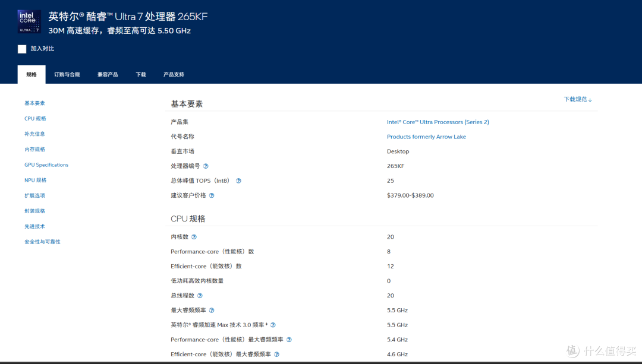Image resolution: width=642 pixels, height=364 pixels.
Task: Switch to the 订购与合规 tab
Action: pyautogui.click(x=67, y=74)
